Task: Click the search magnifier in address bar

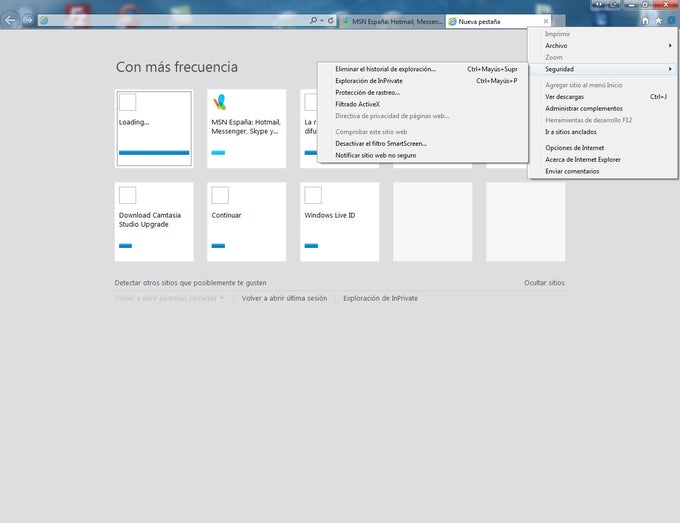Action: coord(313,20)
